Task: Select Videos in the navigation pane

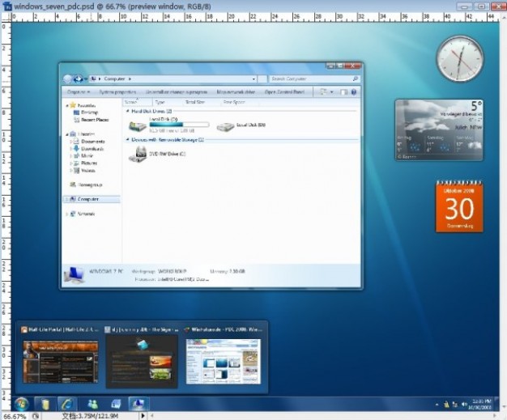Action: click(84, 171)
